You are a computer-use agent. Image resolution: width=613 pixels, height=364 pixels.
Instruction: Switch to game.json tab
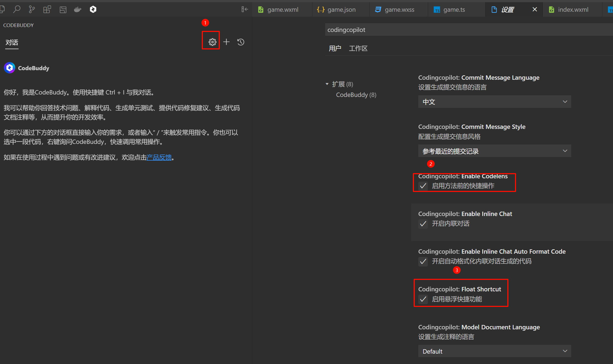click(341, 10)
